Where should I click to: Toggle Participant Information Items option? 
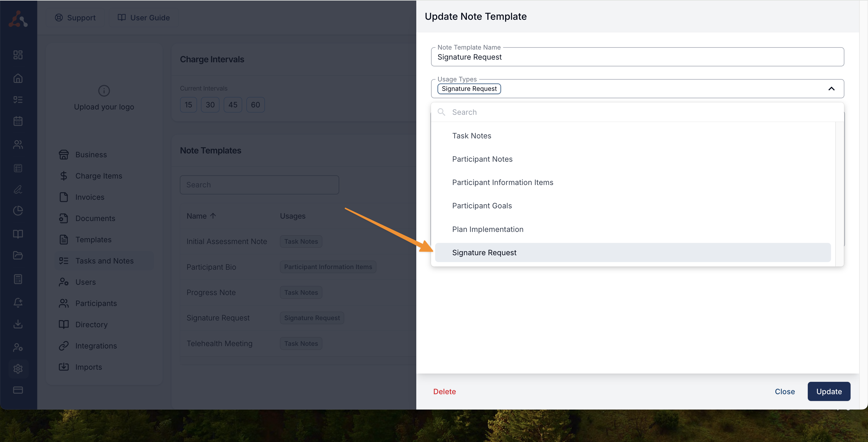pyautogui.click(x=502, y=182)
